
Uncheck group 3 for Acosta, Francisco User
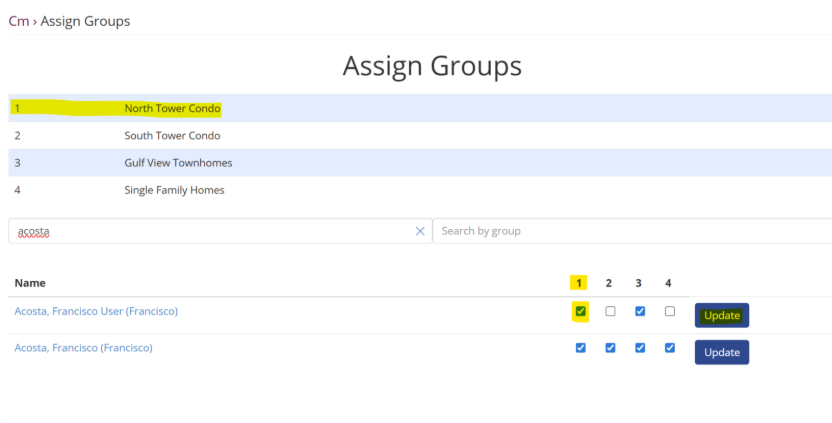[x=640, y=311]
